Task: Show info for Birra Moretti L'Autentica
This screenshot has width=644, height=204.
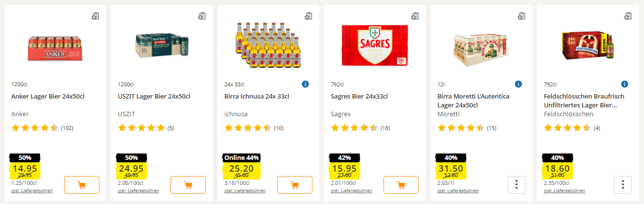Action: 518,84
